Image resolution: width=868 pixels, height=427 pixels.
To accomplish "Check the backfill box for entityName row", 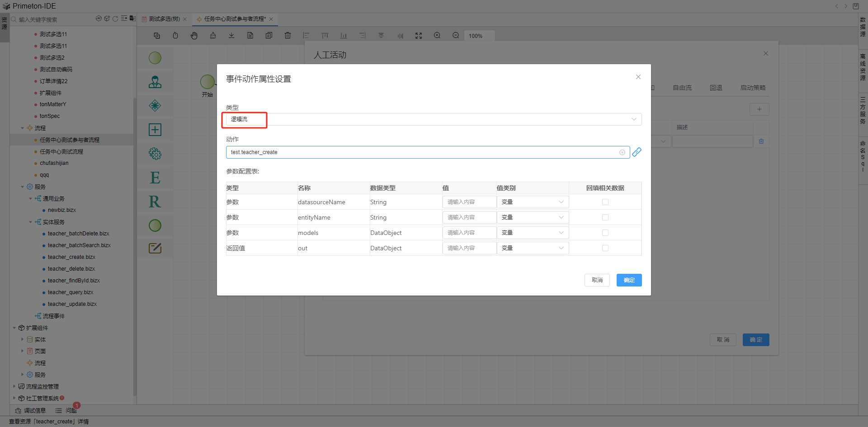I will click(605, 217).
